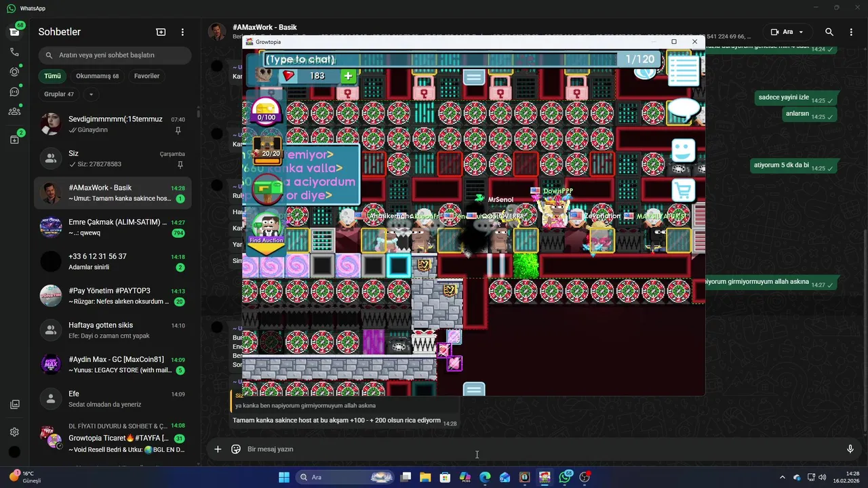This screenshot has height=488, width=868.
Task: Open Microsoft Edge from taskbar
Action: pos(485,477)
